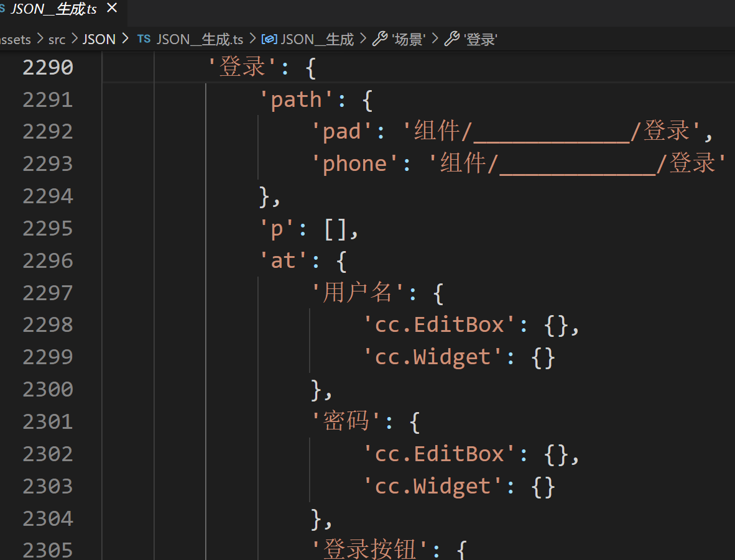Viewport: 735px width, 560px height.
Task: Click the chevron between src and JSON breadcrumbs
Action: (x=74, y=39)
